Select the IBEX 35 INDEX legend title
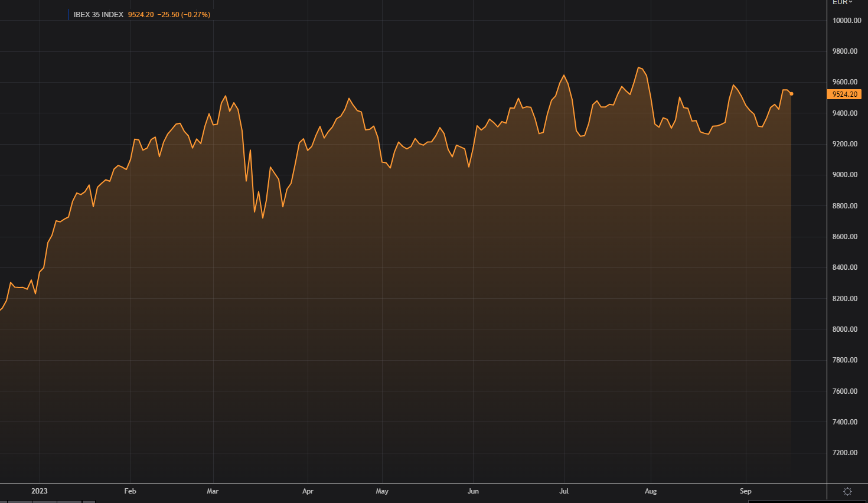The height and width of the screenshot is (503, 868). tap(99, 15)
